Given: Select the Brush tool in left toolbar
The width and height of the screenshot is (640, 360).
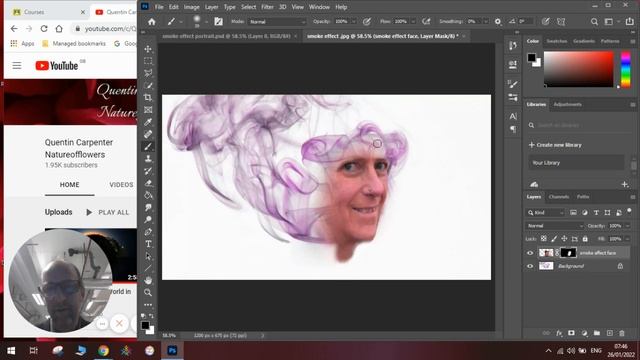Looking at the screenshot, I should 148,147.
